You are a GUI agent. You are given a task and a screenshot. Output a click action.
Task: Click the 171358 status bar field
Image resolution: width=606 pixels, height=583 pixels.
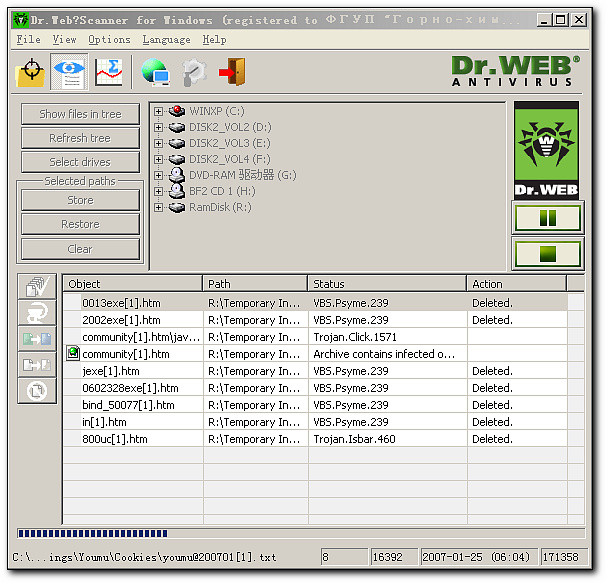tap(563, 557)
